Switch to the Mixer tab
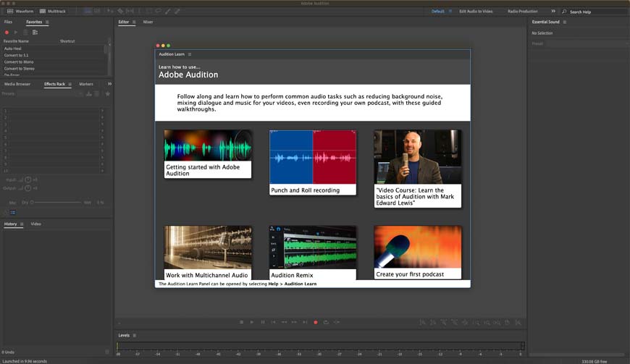Image resolution: width=630 pixels, height=364 pixels. 148,22
